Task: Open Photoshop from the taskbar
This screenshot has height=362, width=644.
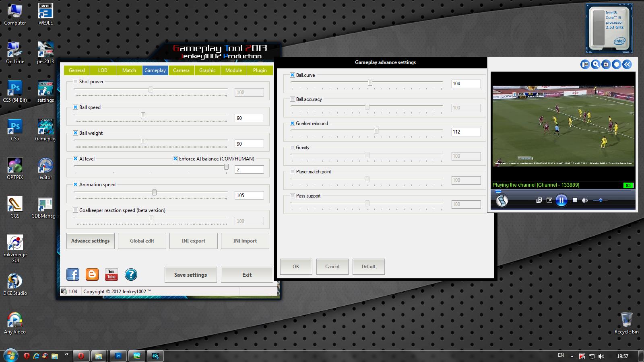Action: pos(118,356)
